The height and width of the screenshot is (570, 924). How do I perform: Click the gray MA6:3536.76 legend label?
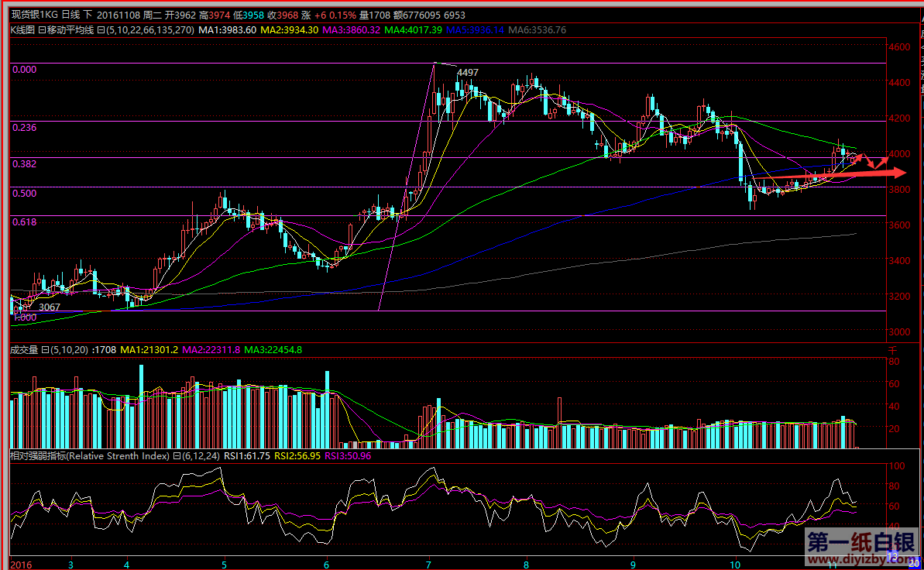tap(538, 30)
